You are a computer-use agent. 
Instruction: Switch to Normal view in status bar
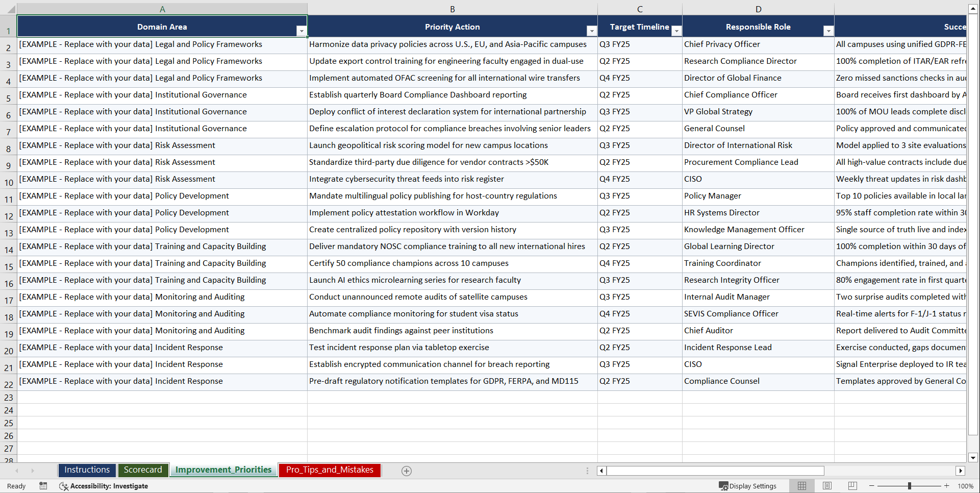(801, 486)
